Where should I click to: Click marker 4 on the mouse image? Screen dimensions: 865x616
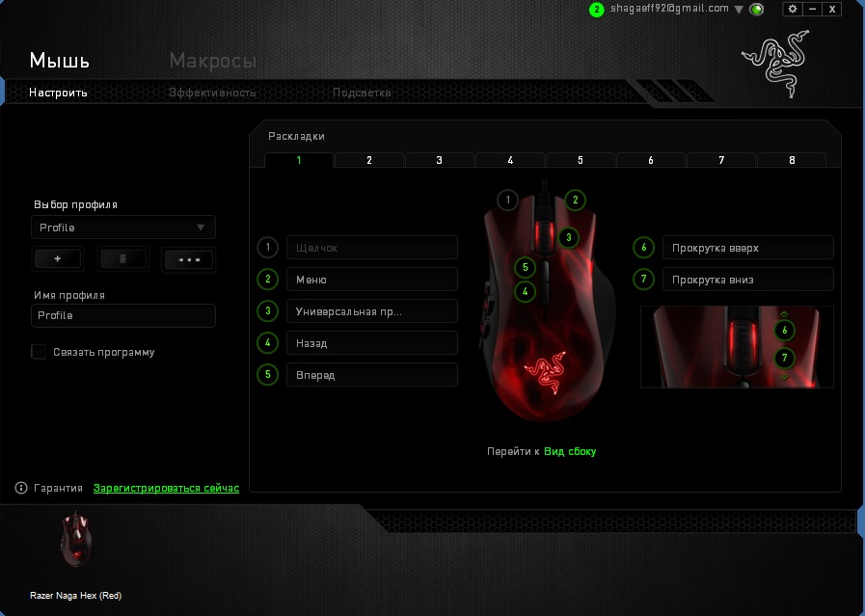525,291
